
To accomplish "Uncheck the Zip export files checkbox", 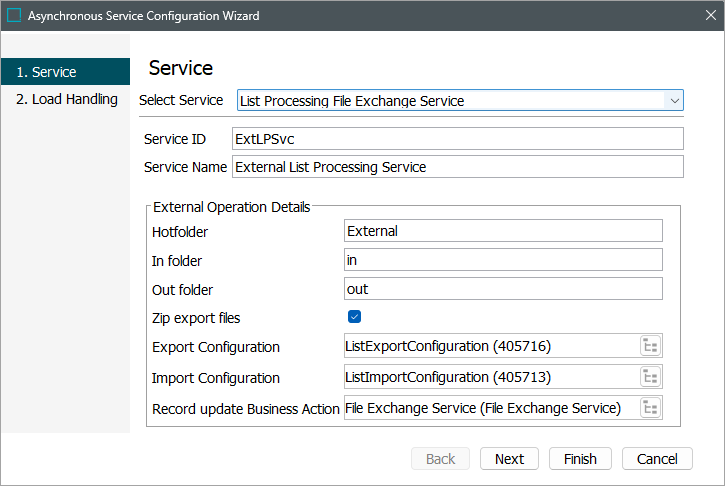I will click(x=354, y=317).
